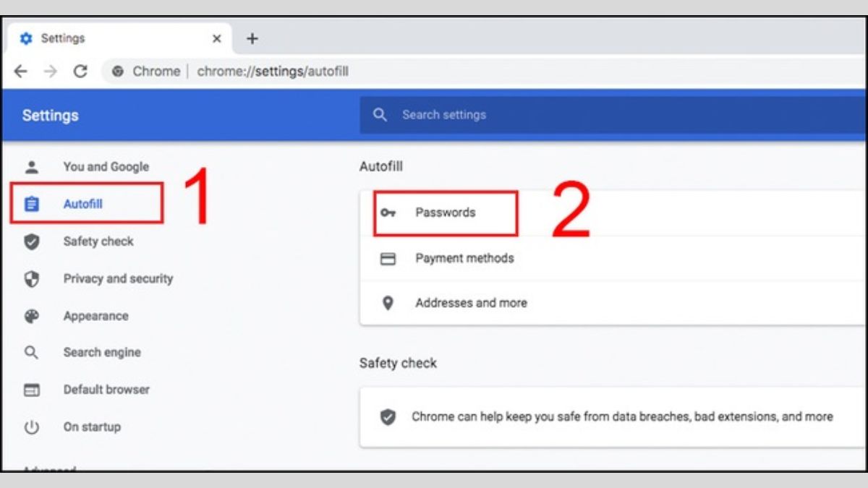Close the Settings tab
This screenshot has height=488, width=868.
[216, 39]
